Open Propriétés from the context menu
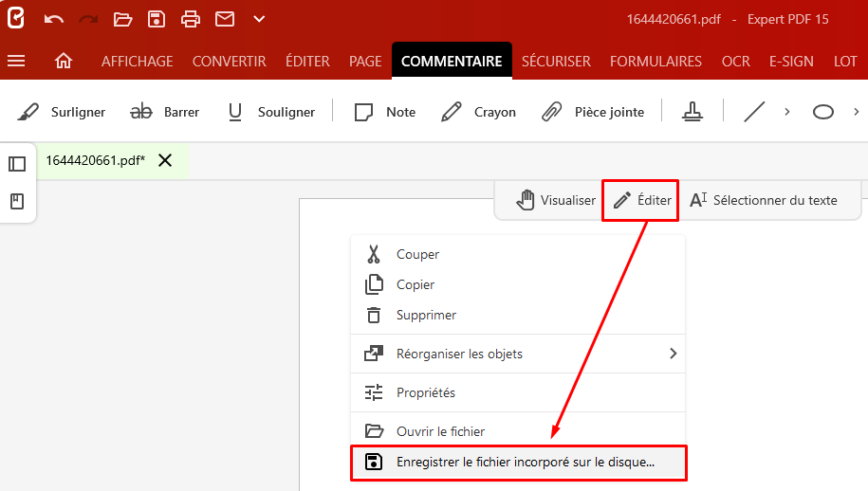 pyautogui.click(x=518, y=392)
